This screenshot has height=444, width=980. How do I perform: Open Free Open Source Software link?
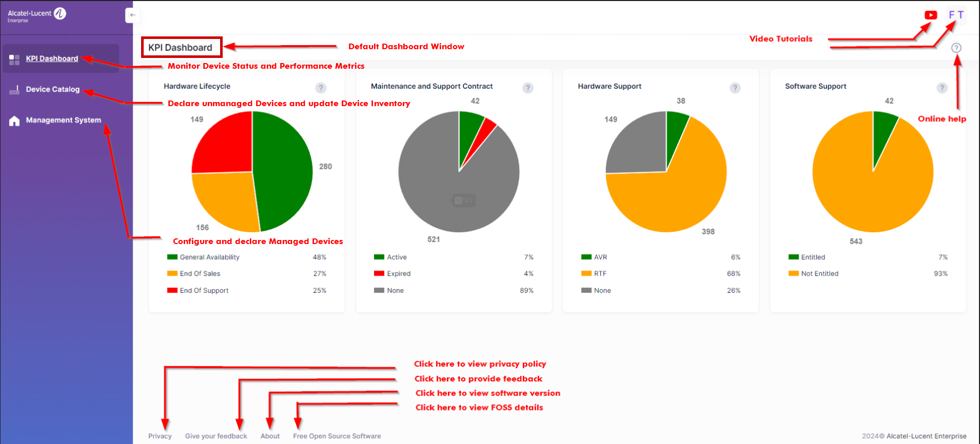[337, 436]
